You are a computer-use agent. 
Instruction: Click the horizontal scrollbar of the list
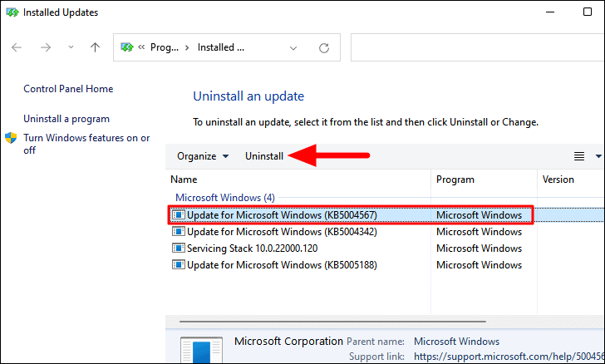coord(332,321)
